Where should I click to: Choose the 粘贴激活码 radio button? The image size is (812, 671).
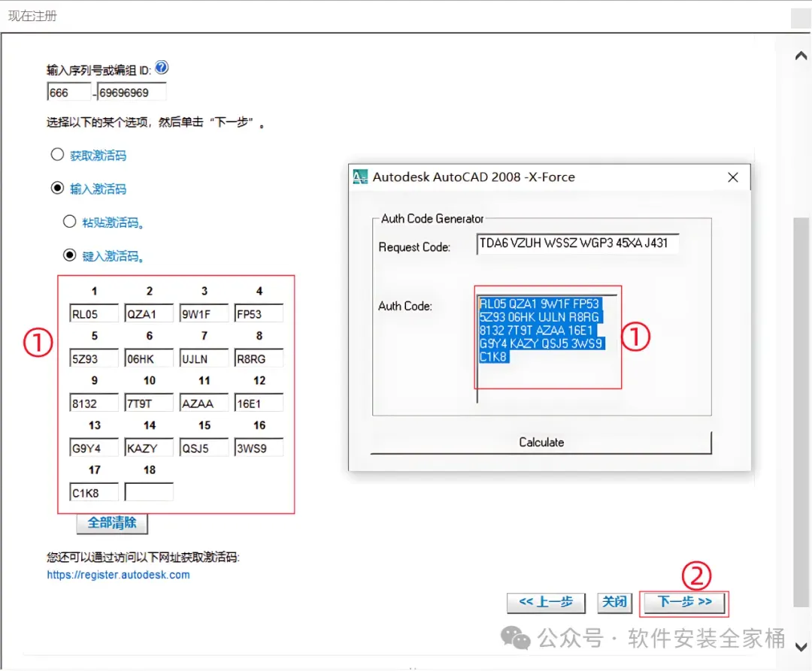[69, 222]
